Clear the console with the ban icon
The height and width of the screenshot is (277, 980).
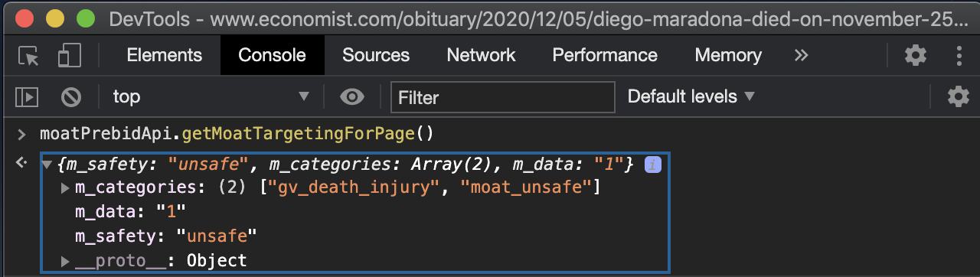(x=71, y=96)
